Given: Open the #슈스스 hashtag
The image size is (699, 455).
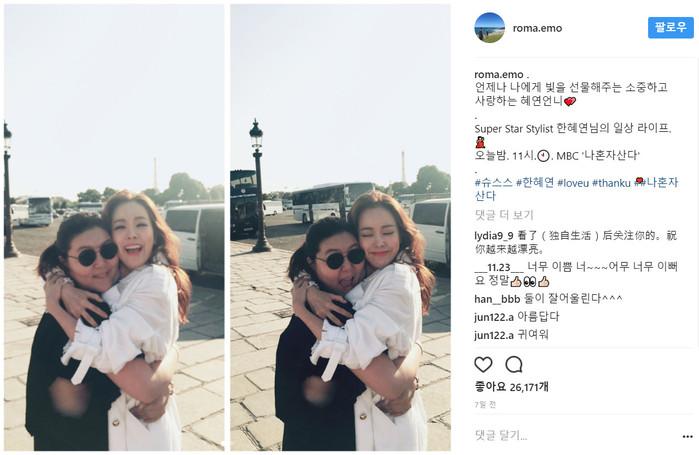Looking at the screenshot, I should click(x=493, y=183).
